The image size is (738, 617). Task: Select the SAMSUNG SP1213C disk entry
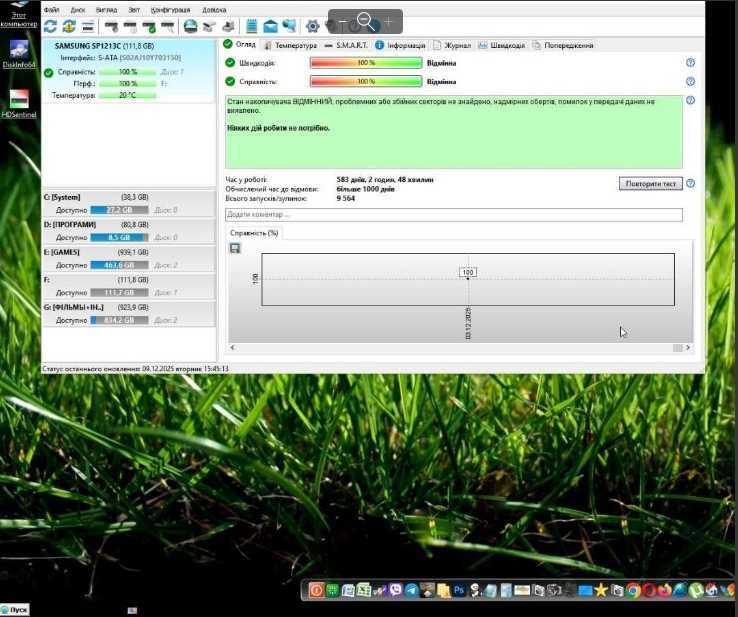click(x=128, y=71)
